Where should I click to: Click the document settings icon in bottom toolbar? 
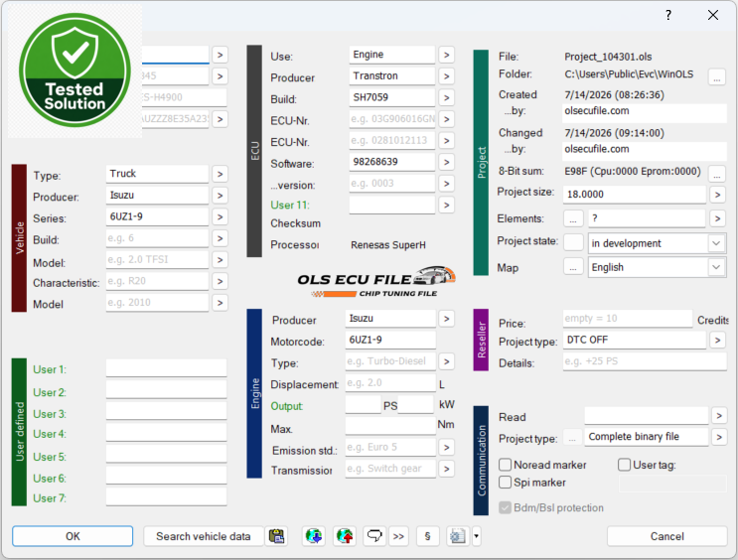click(458, 536)
